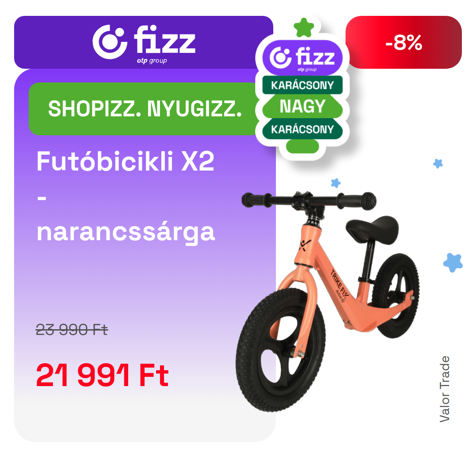This screenshot has width=476, height=476.
Task: Click the red -8% discount badge
Action: 403,42
